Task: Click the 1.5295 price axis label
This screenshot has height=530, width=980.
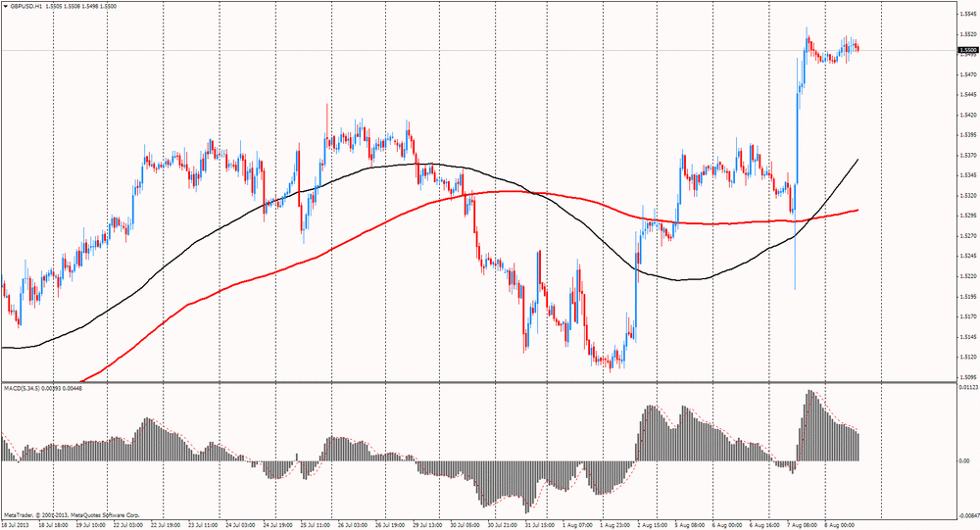Action: (x=968, y=216)
